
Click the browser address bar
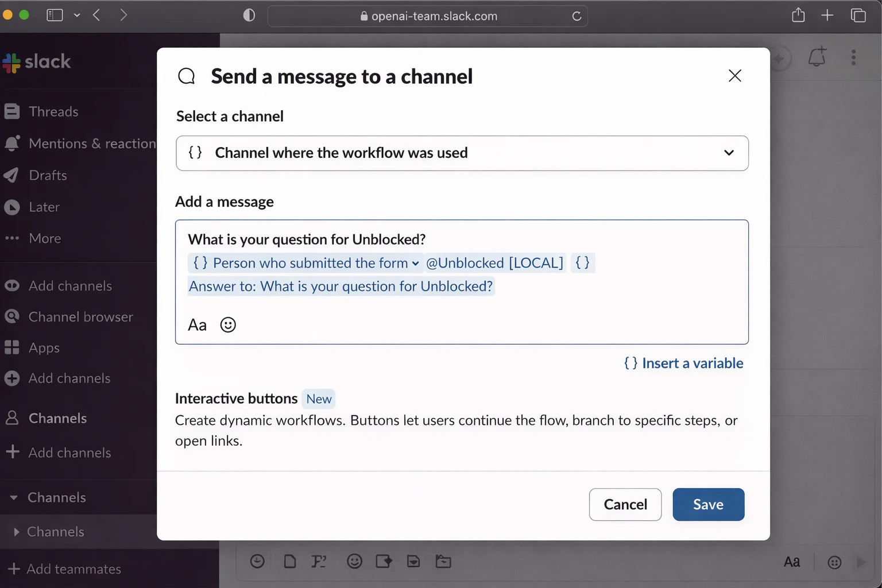tap(427, 16)
